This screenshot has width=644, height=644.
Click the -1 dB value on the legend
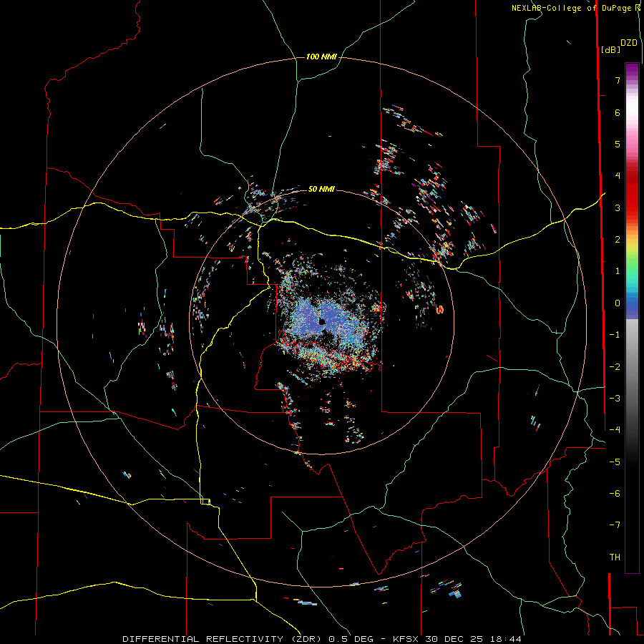pos(615,335)
